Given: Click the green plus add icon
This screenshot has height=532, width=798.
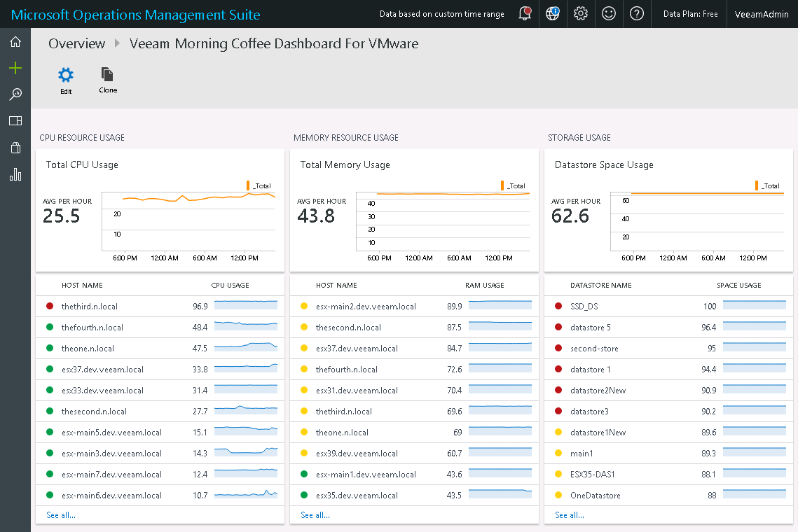Looking at the screenshot, I should pyautogui.click(x=15, y=68).
